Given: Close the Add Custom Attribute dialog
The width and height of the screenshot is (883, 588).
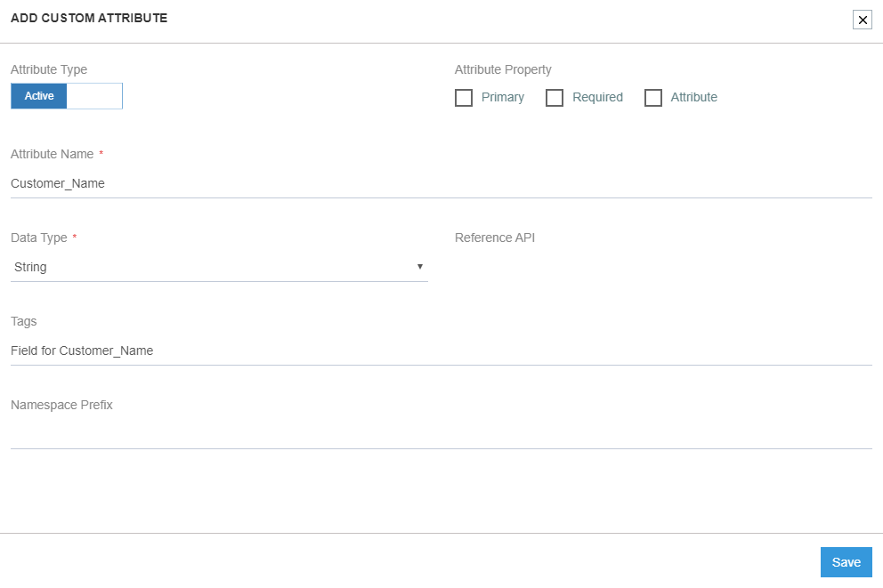Looking at the screenshot, I should [862, 19].
